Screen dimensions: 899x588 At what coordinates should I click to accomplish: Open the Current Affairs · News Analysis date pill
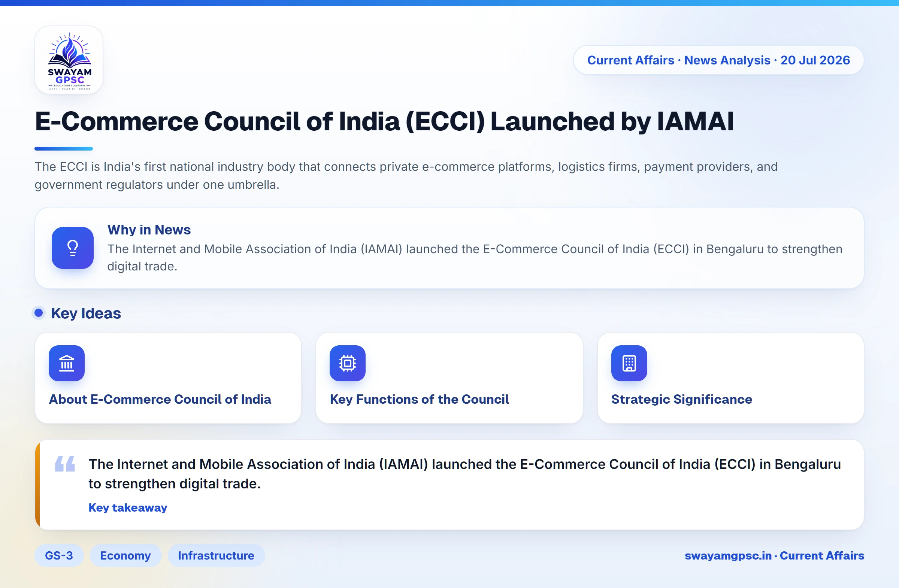(718, 60)
